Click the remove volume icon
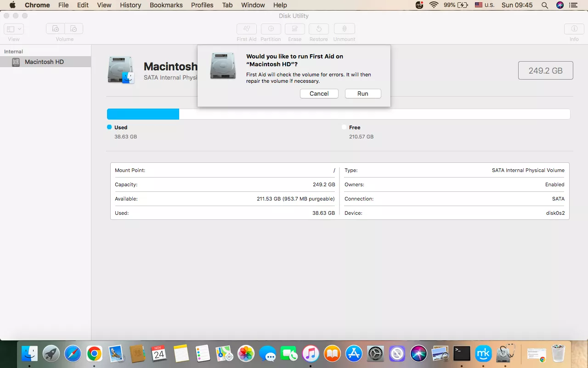Image resolution: width=588 pixels, height=368 pixels. click(74, 29)
